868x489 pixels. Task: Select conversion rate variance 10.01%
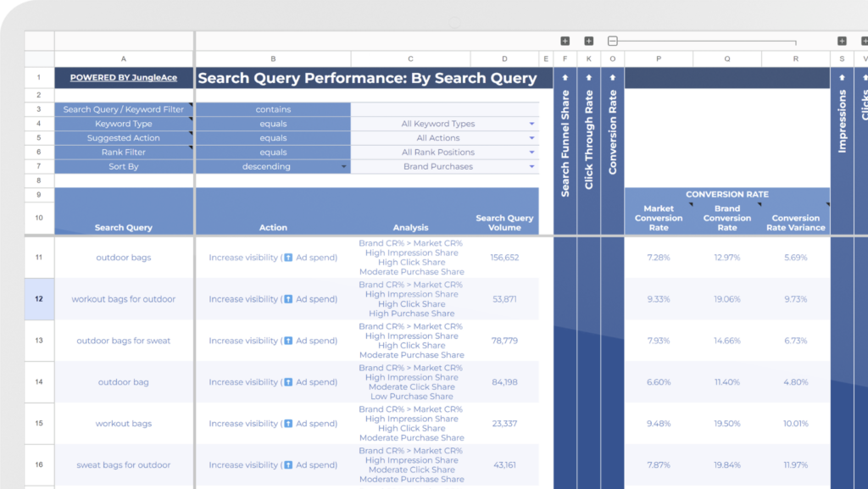(796, 423)
